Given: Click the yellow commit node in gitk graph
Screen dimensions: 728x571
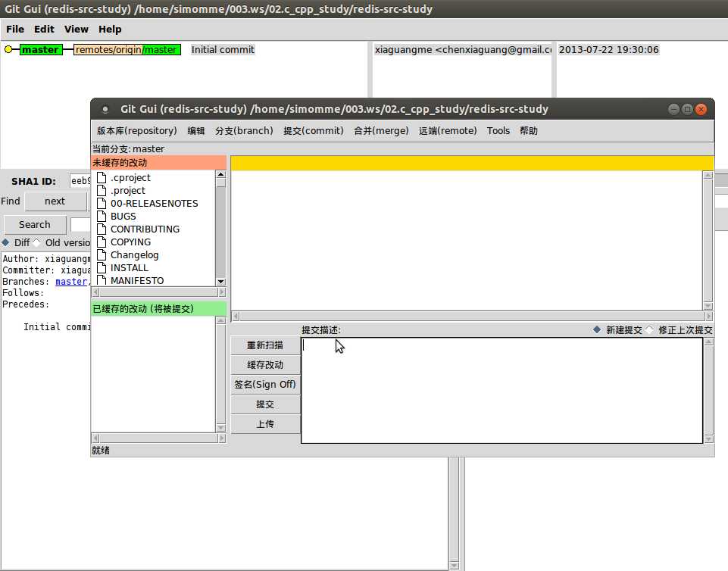Looking at the screenshot, I should point(8,50).
